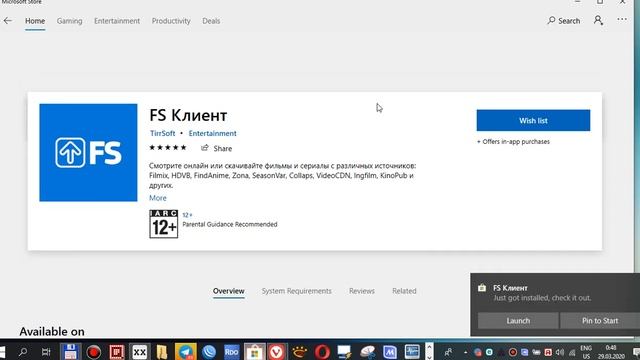Screen dimensions: 640x360
Task: Select the Reviews tab
Action: click(x=362, y=291)
